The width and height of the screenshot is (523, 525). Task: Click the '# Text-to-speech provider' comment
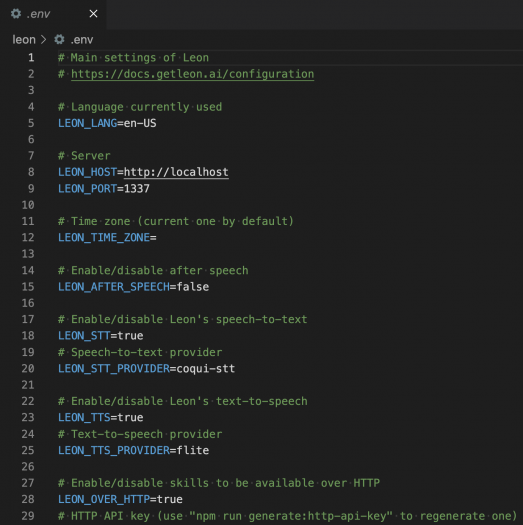[140, 434]
